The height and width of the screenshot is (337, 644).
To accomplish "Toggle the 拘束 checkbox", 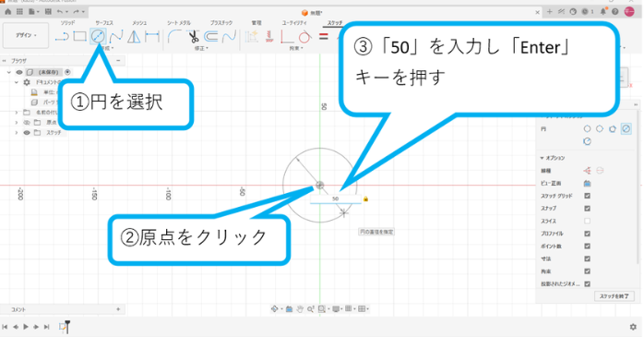I will (x=588, y=271).
